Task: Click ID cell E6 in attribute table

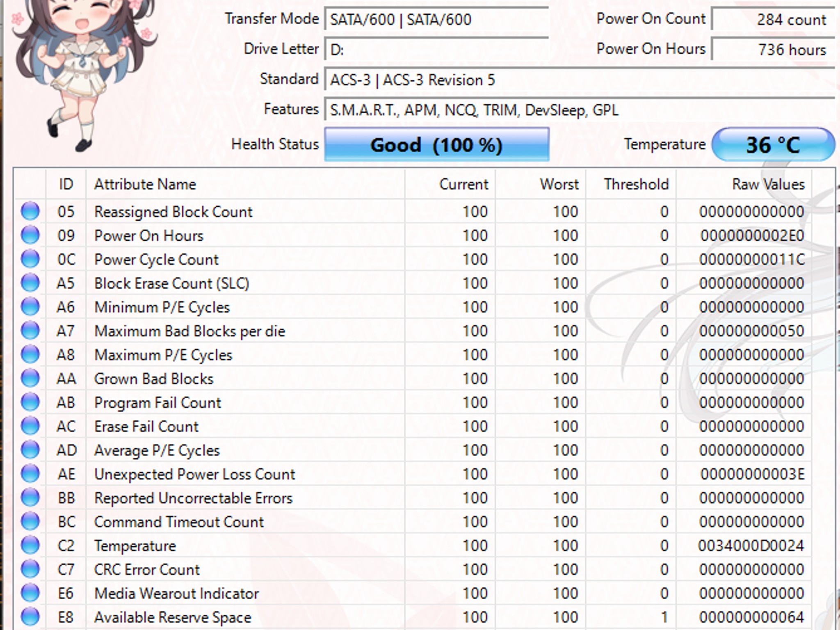Action: (66, 593)
